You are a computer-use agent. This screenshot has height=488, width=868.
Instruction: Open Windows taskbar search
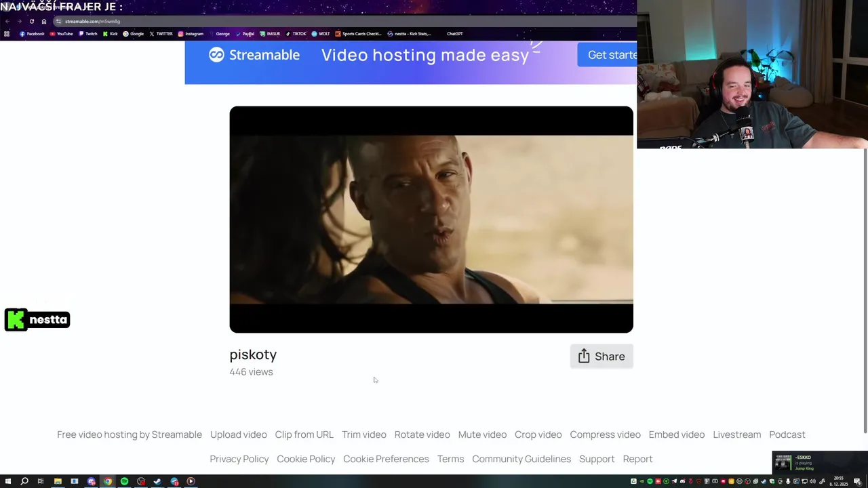click(24, 481)
